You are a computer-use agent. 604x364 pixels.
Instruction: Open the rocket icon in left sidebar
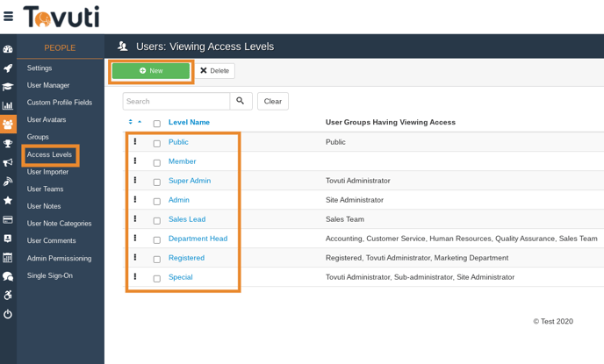click(x=8, y=68)
